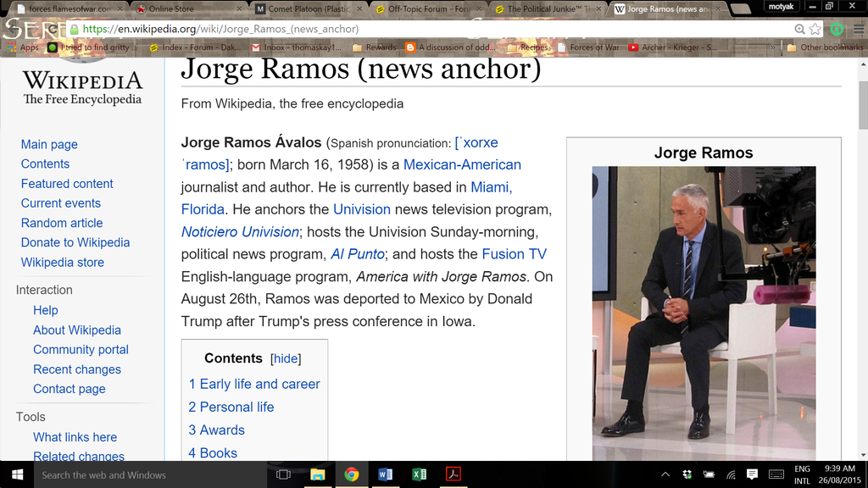Open the Fusion TV link

(x=515, y=254)
